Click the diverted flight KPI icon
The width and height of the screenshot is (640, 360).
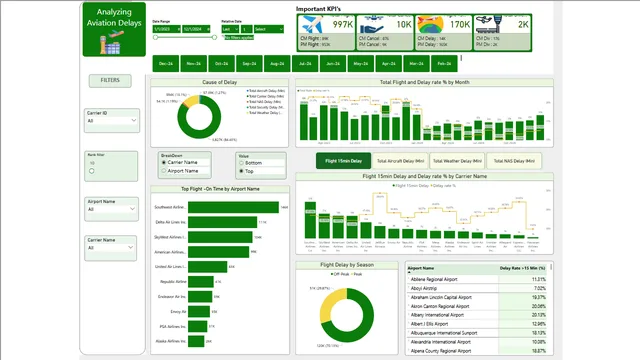coord(489,24)
